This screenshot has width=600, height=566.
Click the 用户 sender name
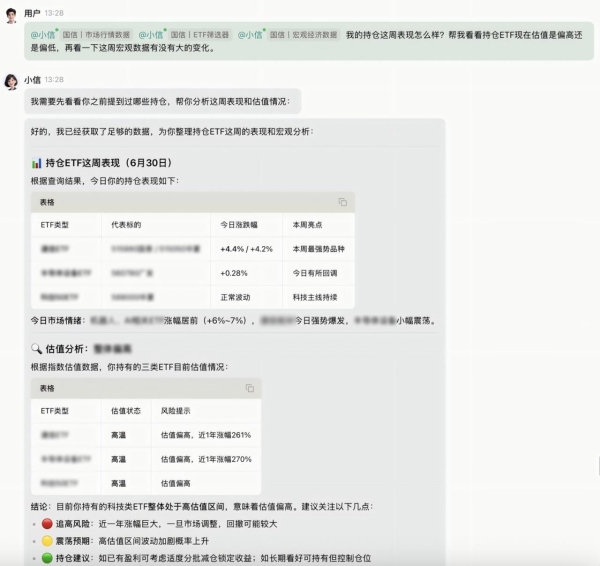point(32,13)
